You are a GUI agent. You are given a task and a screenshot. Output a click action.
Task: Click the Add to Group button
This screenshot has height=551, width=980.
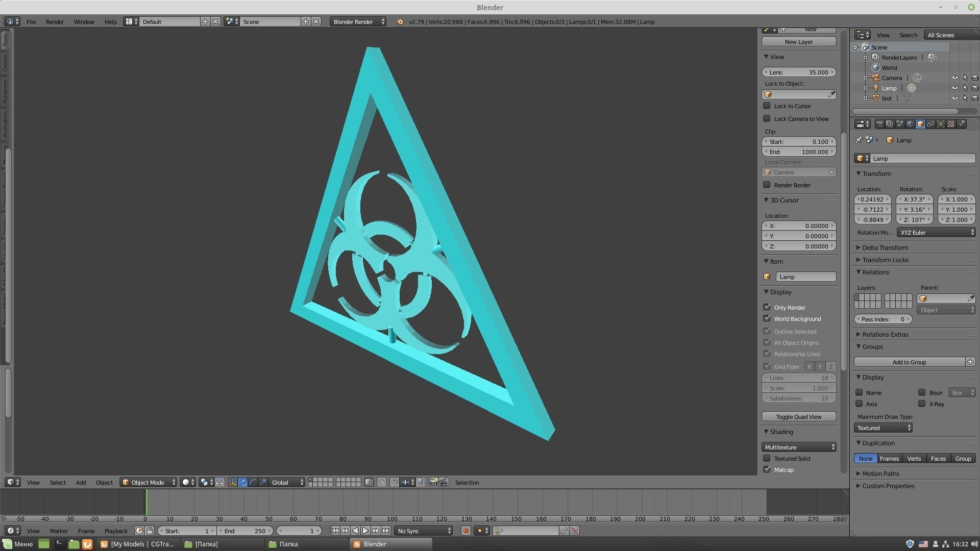[909, 362]
